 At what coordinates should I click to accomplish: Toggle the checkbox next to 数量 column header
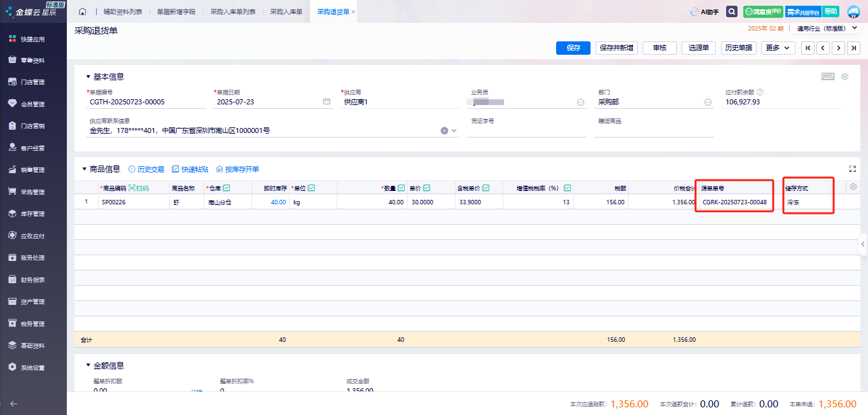401,188
